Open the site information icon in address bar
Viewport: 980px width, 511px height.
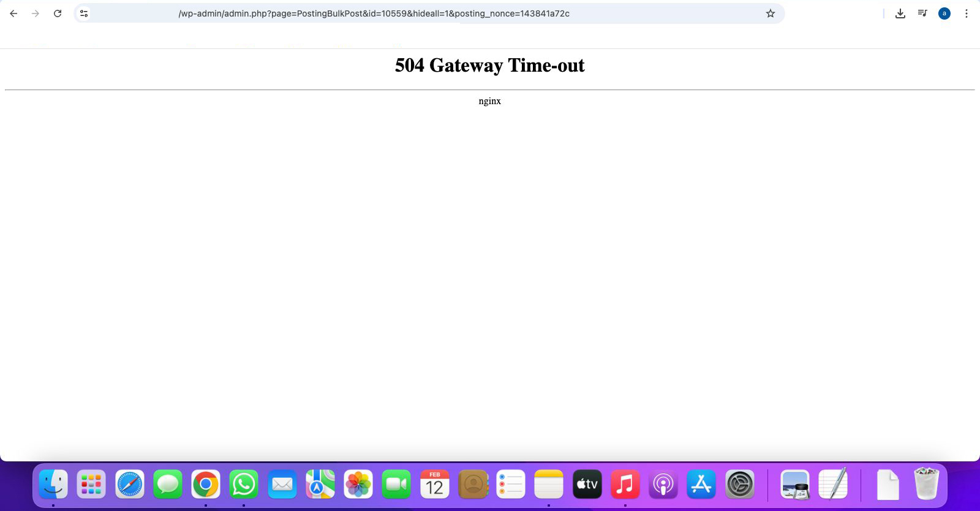[84, 13]
